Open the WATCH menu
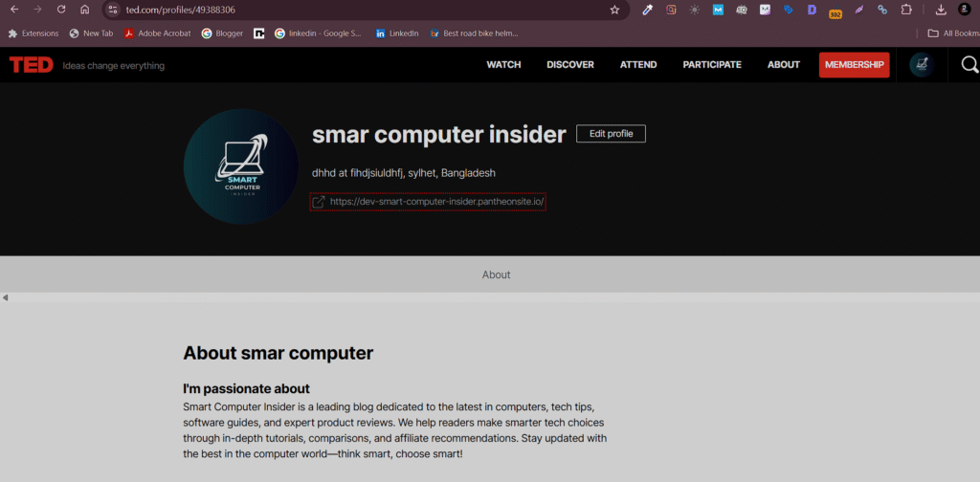Viewport: 980px width, 482px height. [x=503, y=65]
